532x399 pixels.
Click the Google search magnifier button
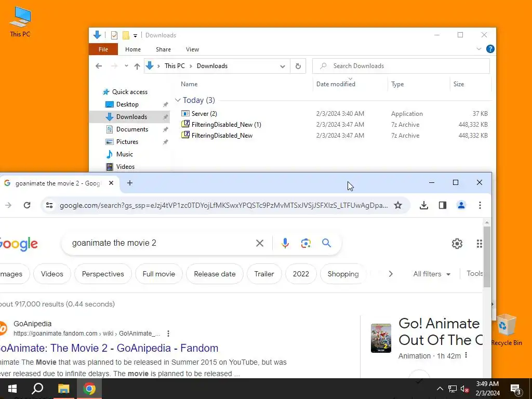pyautogui.click(x=326, y=243)
